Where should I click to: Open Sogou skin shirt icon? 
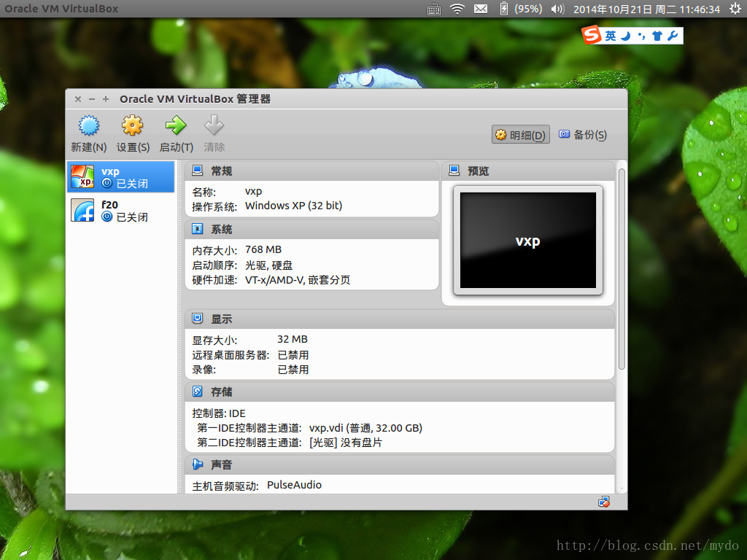(657, 36)
